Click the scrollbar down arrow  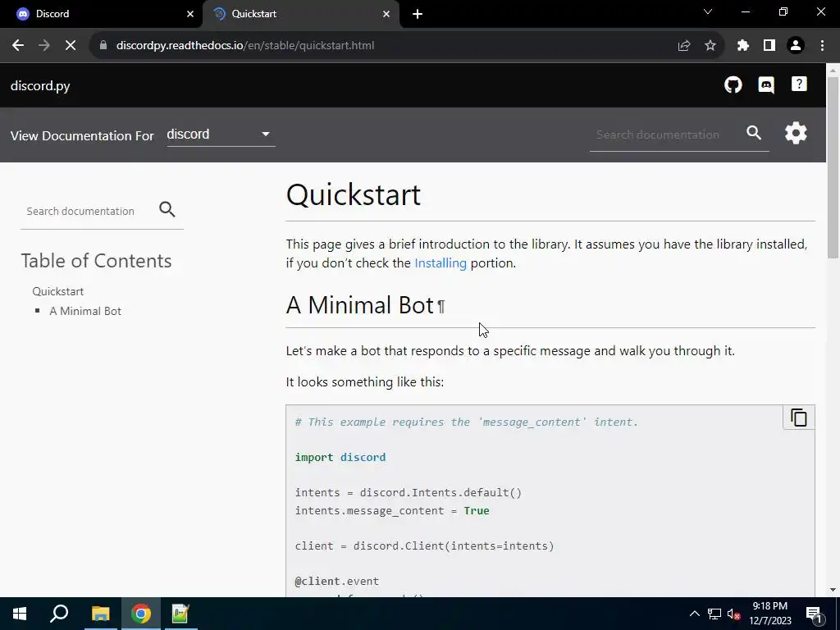pyautogui.click(x=833, y=591)
